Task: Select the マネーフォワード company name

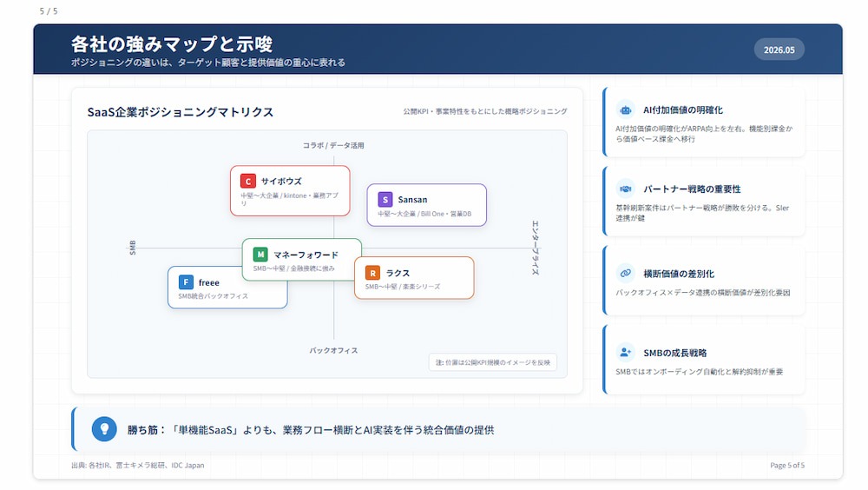Action: [x=306, y=255]
